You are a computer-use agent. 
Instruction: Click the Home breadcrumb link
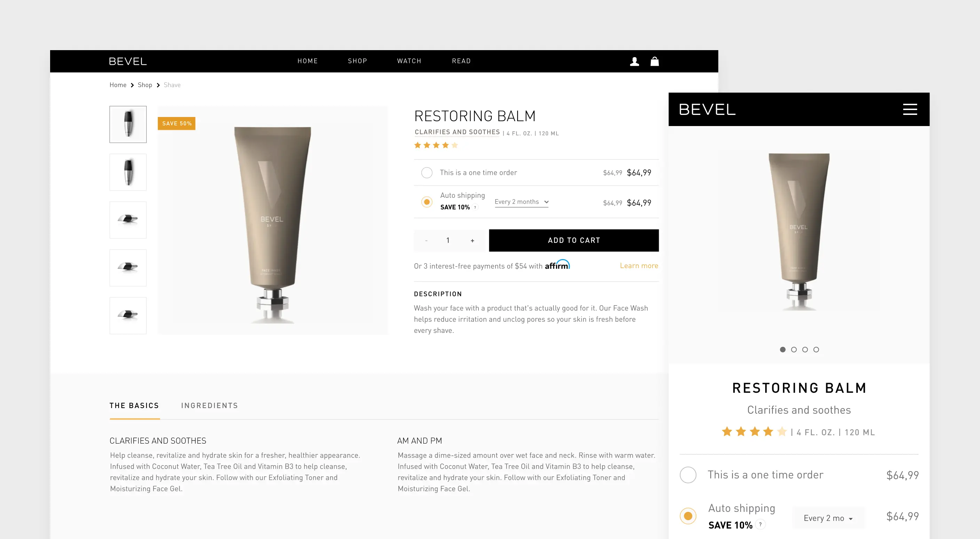pos(118,85)
